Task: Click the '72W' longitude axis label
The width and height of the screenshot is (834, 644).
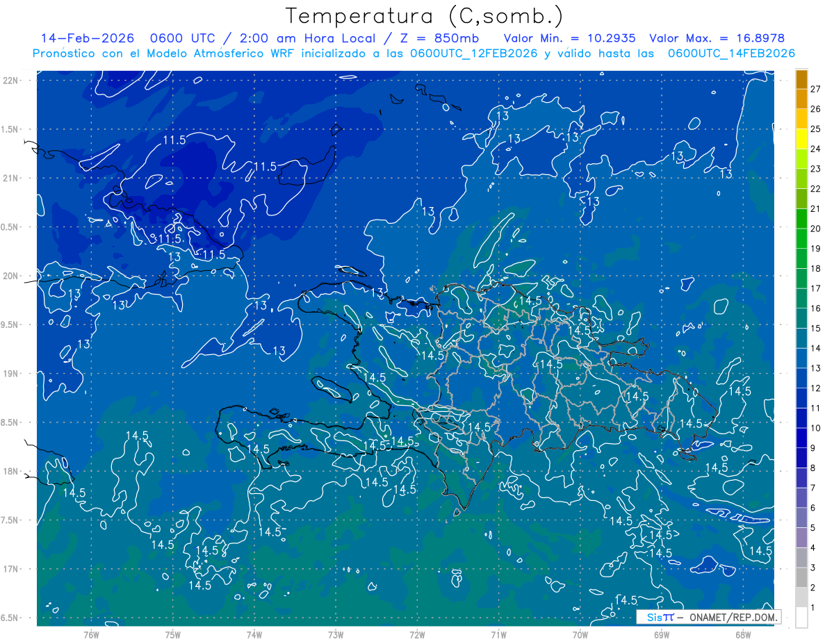Action: 417,635
